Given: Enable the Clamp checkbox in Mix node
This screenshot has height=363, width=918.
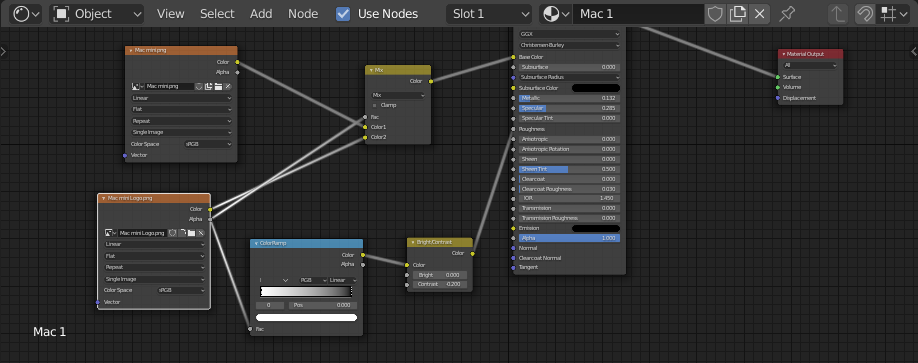Looking at the screenshot, I should click(x=375, y=105).
